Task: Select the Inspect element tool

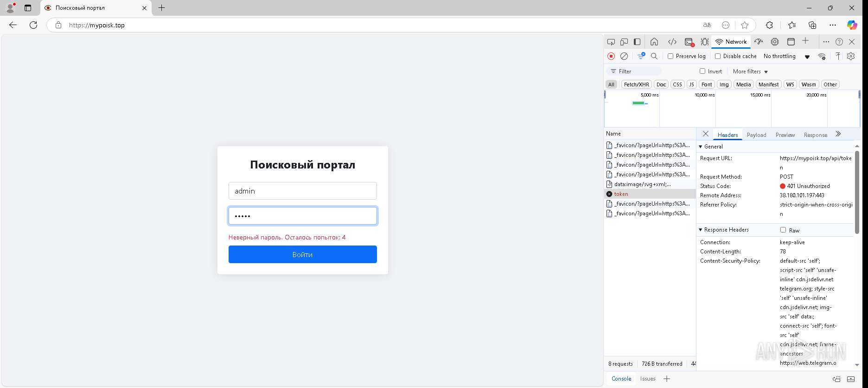Action: [611, 42]
